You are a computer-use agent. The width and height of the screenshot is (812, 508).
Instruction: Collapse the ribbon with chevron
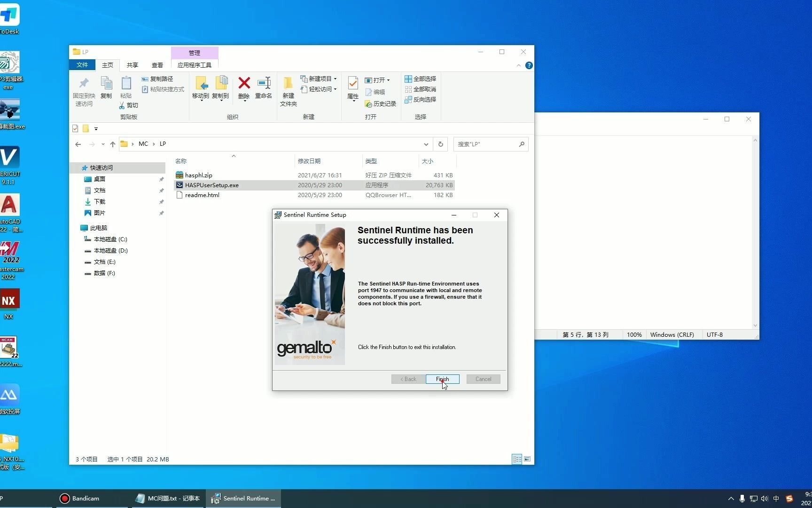click(x=518, y=65)
